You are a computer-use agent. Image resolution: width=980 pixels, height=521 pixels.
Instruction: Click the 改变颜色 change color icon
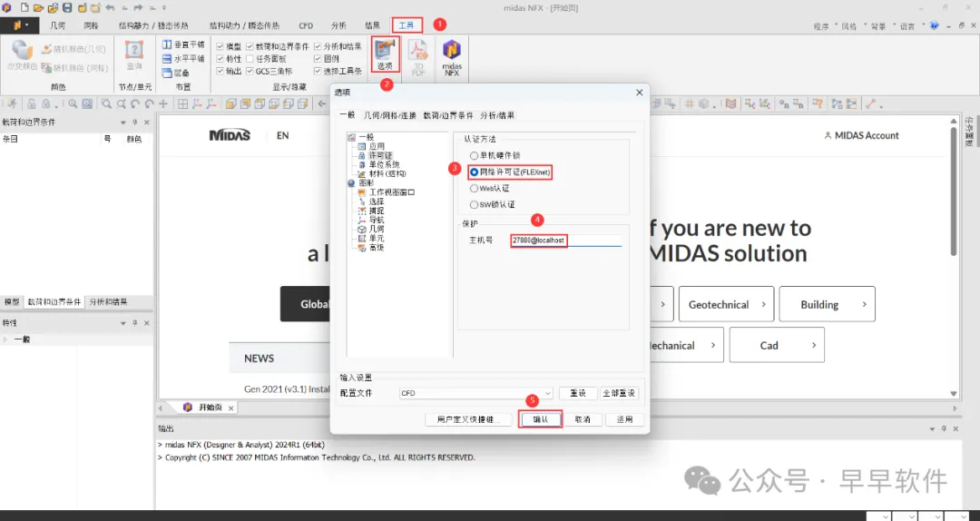point(22,55)
